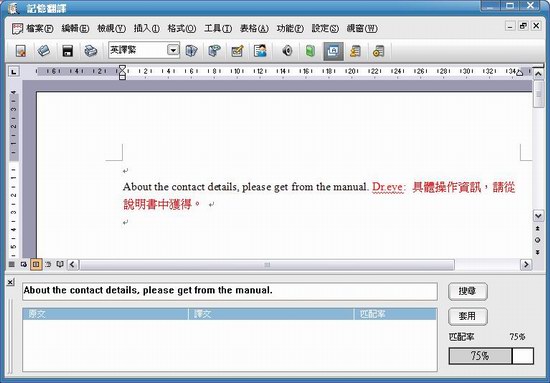Click the vertical scrollbar down arrow

coord(538,216)
